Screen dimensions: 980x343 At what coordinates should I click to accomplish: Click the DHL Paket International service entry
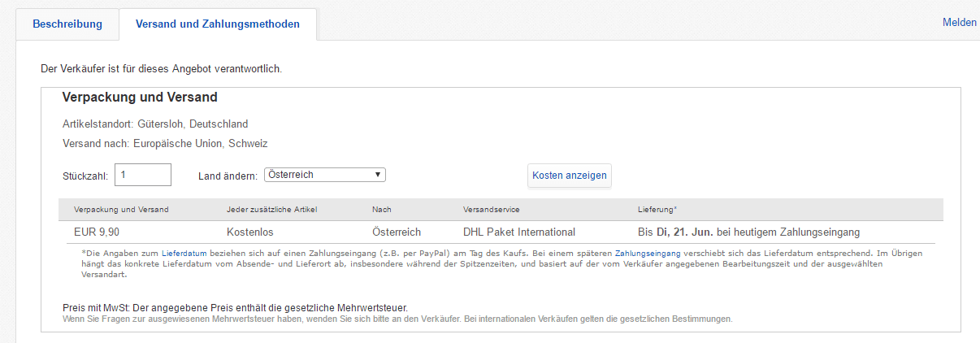[518, 232]
